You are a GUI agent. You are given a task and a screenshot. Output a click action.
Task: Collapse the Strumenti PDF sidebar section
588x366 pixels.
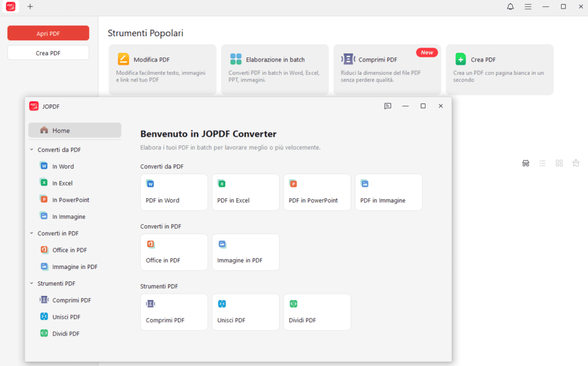(x=32, y=283)
